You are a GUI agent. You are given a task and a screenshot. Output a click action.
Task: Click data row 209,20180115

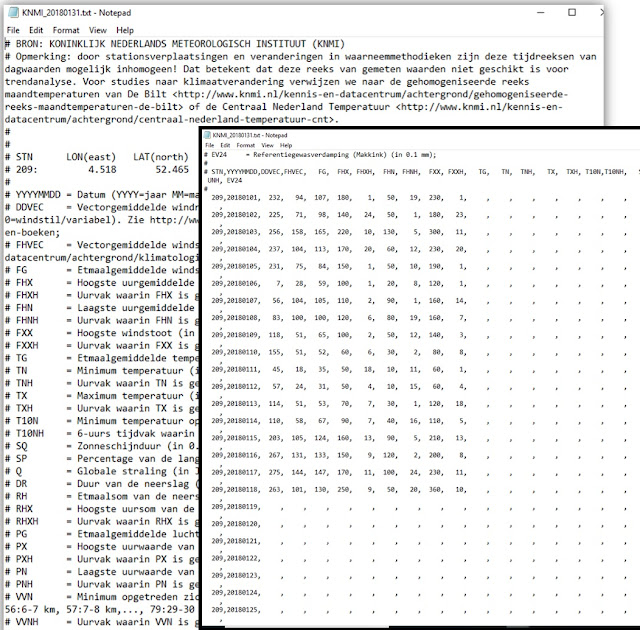420,438
